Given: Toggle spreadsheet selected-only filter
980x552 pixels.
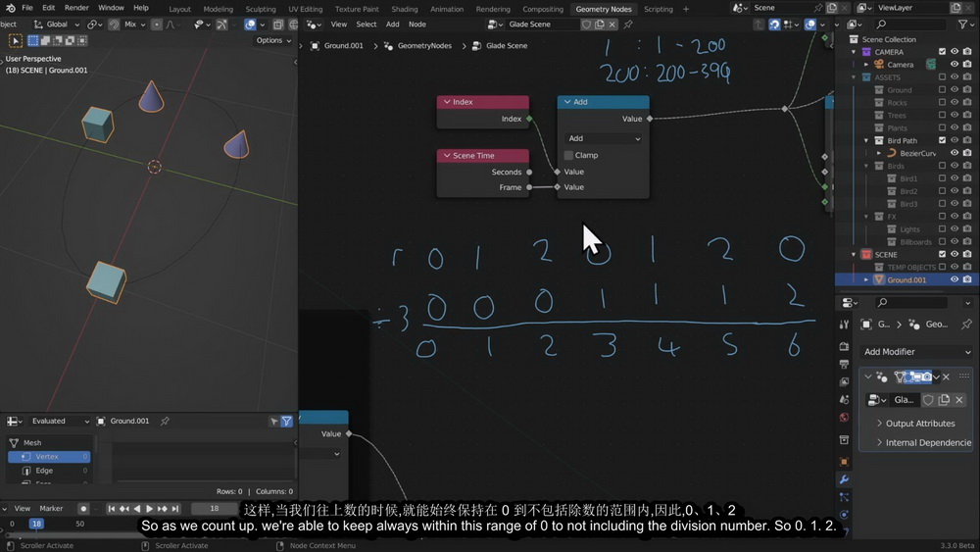Looking at the screenshot, I should click(273, 422).
